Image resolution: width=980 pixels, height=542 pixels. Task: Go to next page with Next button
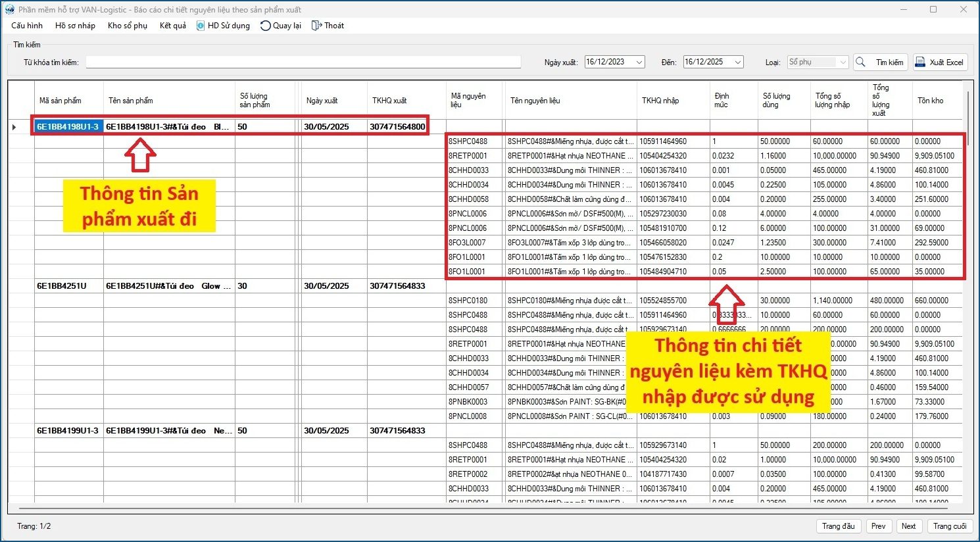908,526
